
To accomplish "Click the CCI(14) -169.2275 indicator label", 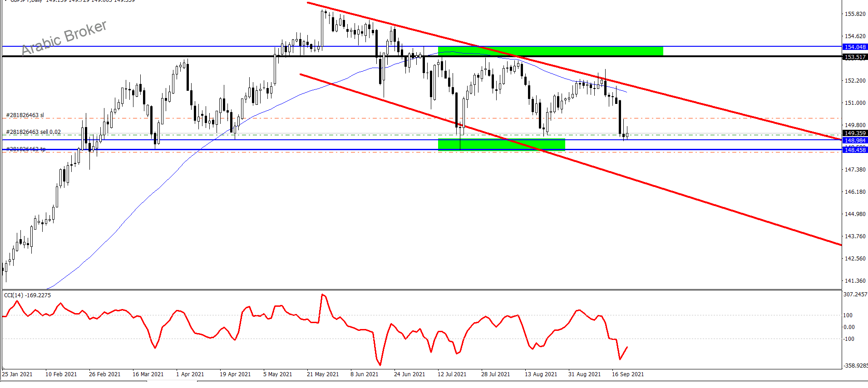I will (x=28, y=295).
